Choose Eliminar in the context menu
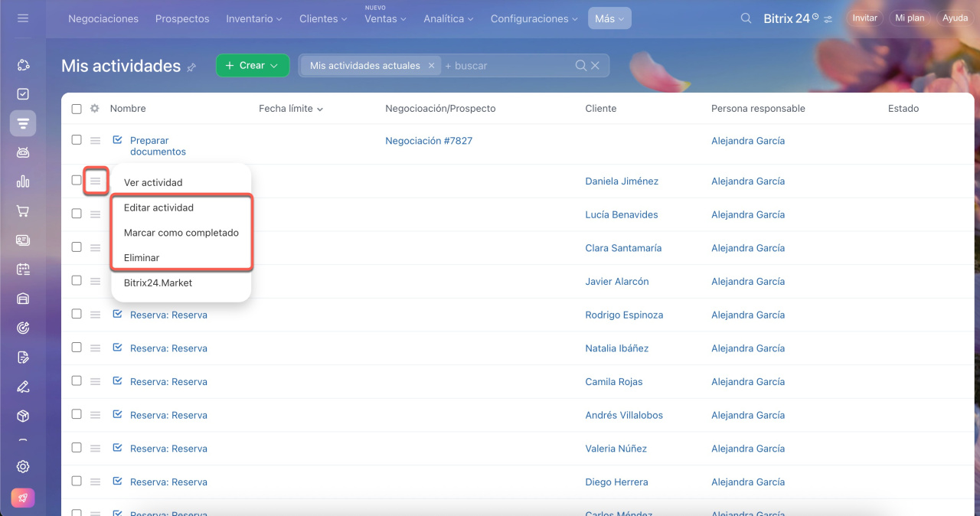Image resolution: width=980 pixels, height=516 pixels. (142, 258)
